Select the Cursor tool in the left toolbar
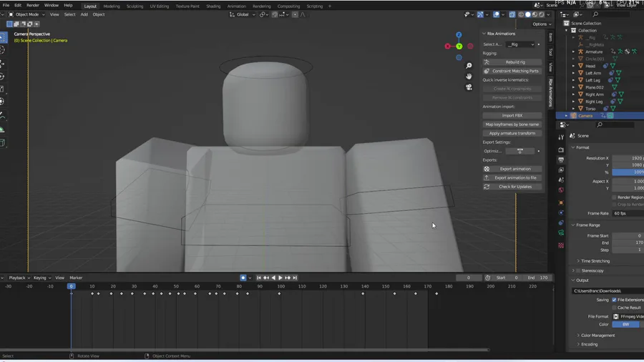Viewport: 644px width, 362px height. point(2,50)
